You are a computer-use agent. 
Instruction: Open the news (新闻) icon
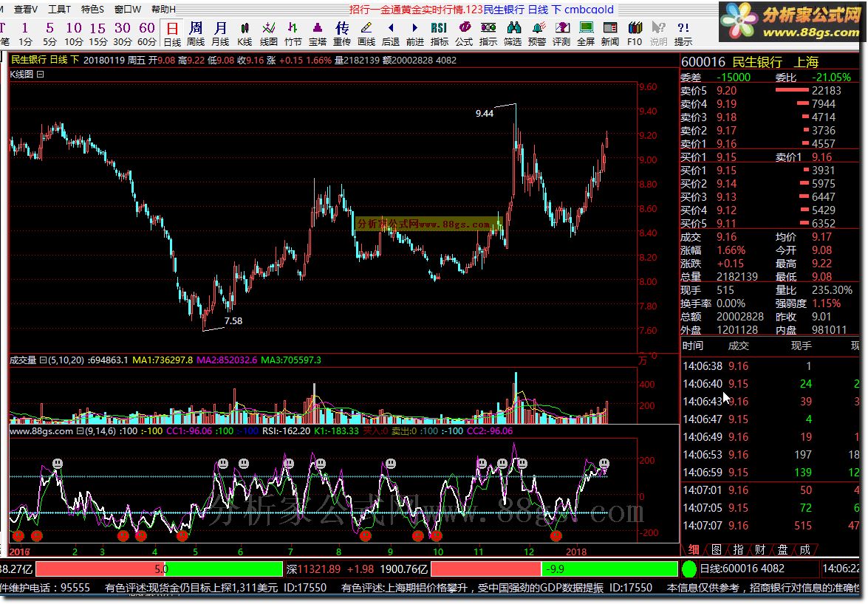[x=610, y=33]
